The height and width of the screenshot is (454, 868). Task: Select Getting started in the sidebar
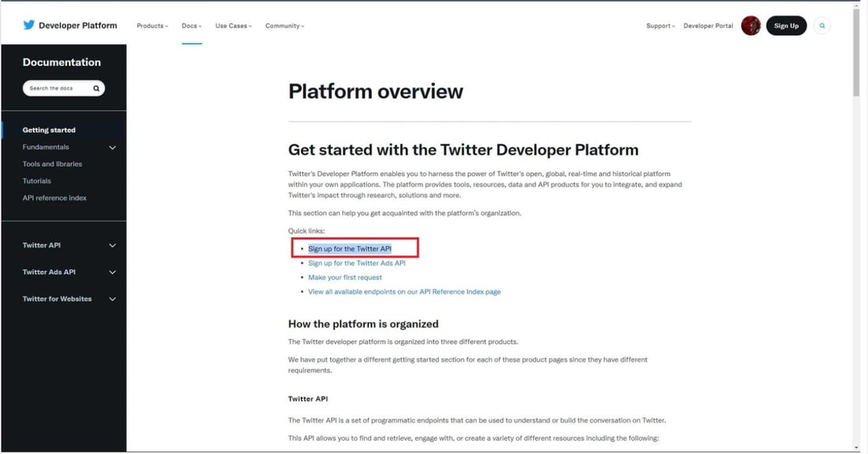49,130
